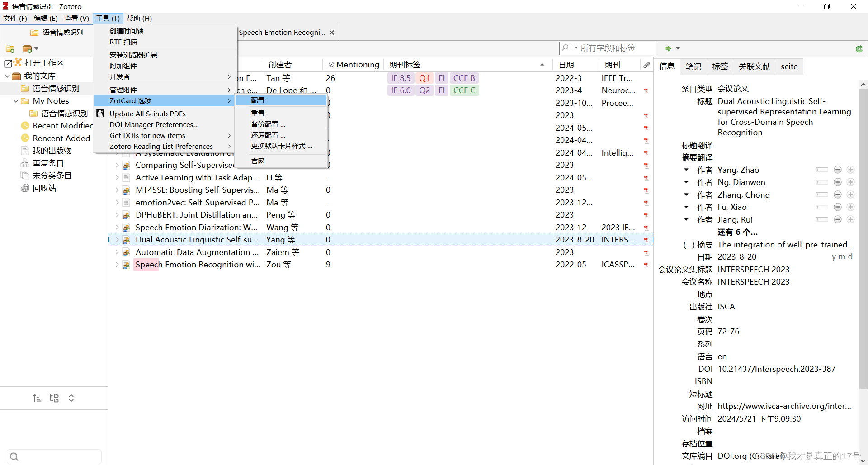Click the duplicate items icon 重复条目
Image resolution: width=868 pixels, height=465 pixels.
click(x=25, y=163)
